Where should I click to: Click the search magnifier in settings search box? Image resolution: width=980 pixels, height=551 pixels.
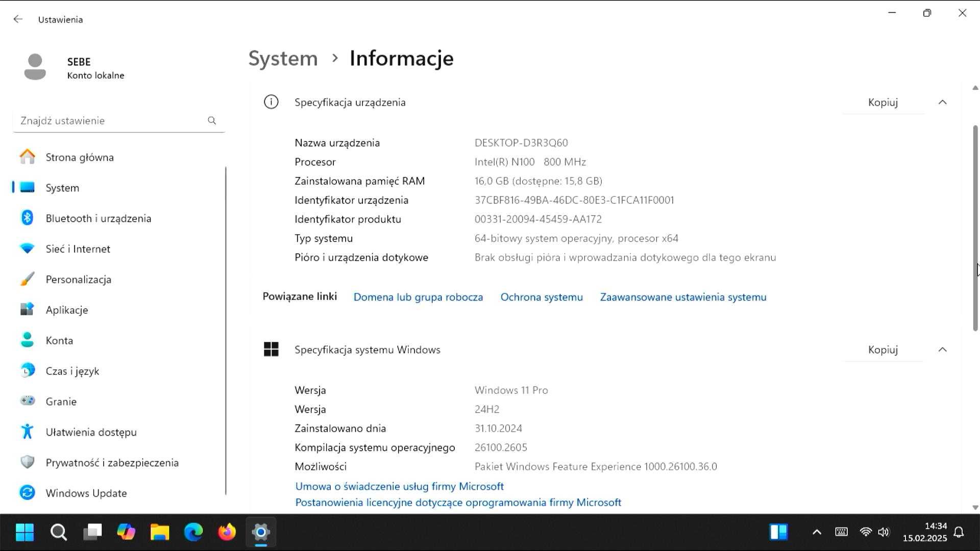pyautogui.click(x=212, y=120)
